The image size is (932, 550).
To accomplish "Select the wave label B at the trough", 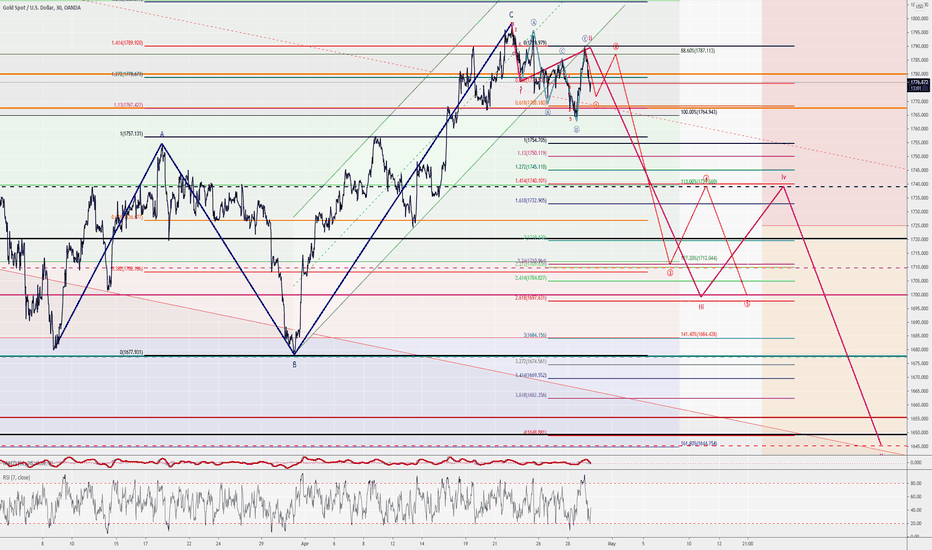I will click(x=294, y=364).
